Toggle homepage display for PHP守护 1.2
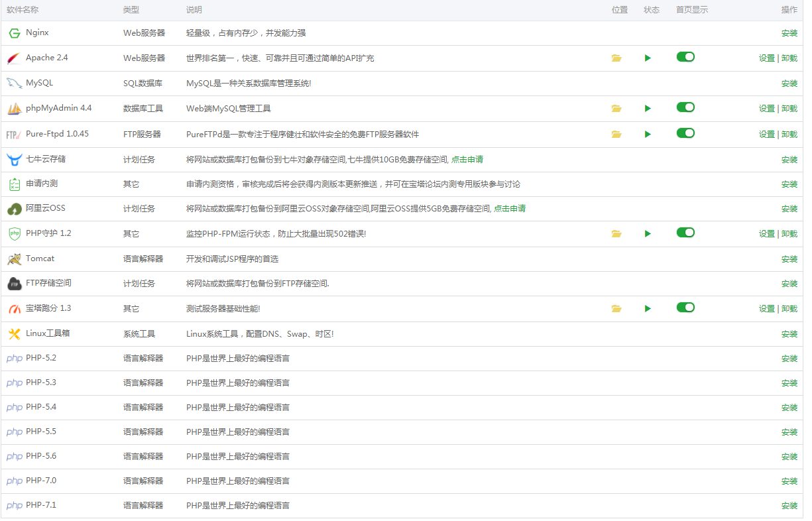Screen dimensions: 812x521 tap(685, 233)
